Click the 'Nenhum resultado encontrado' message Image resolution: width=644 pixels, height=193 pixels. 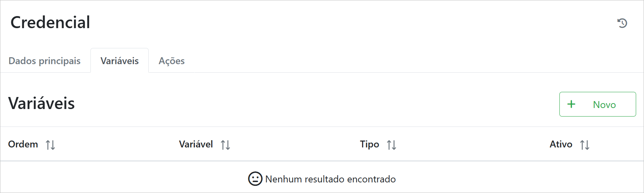[x=331, y=179]
